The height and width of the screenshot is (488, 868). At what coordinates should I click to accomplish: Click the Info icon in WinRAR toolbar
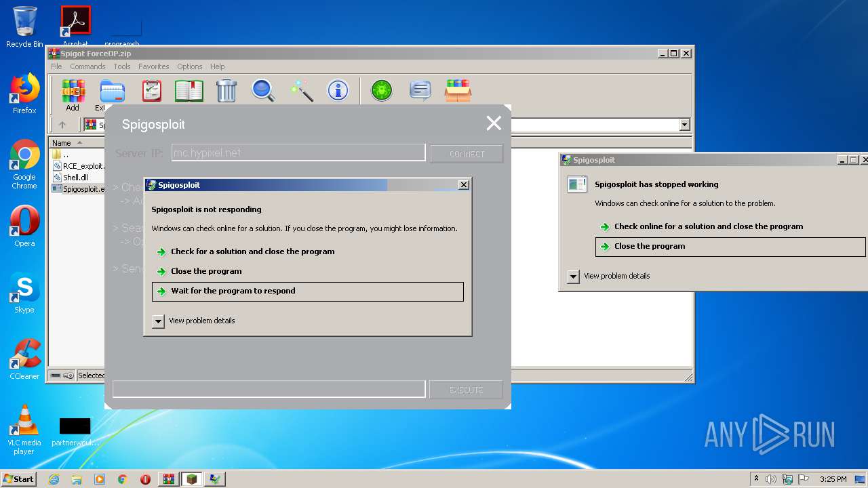[338, 91]
